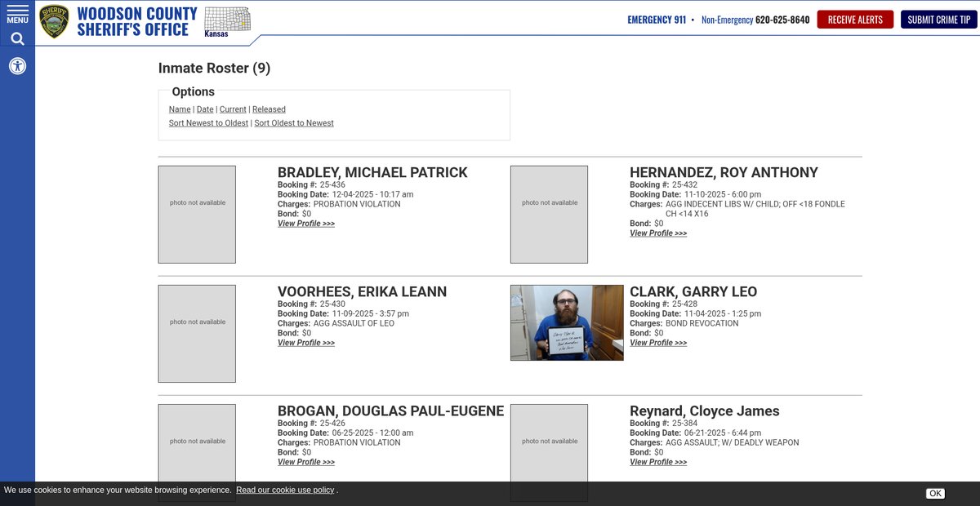The width and height of the screenshot is (980, 506).
Task: Show the Released inmates tab
Action: click(x=269, y=109)
